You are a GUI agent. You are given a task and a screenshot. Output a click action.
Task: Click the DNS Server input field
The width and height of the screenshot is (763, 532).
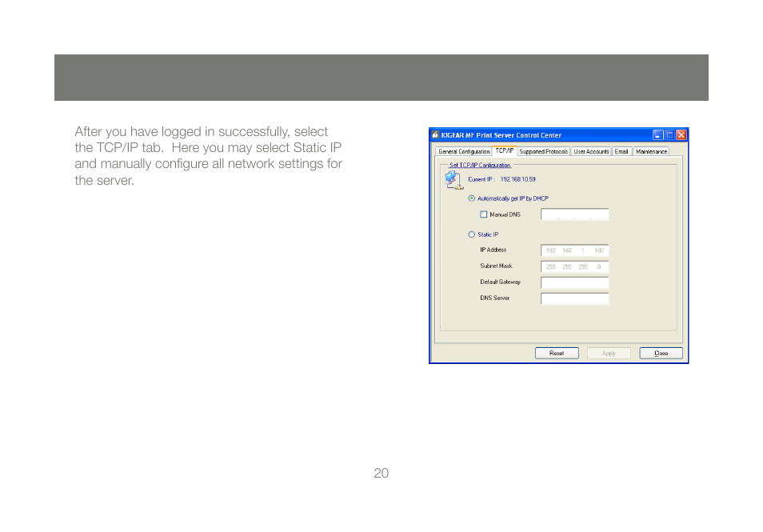pyautogui.click(x=575, y=299)
